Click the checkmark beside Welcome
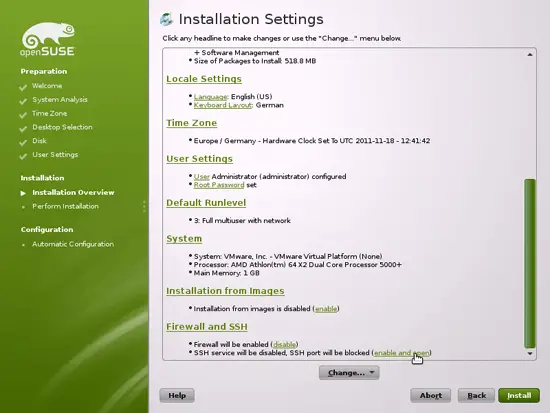Viewport: 550px width, 413px height. click(23, 87)
